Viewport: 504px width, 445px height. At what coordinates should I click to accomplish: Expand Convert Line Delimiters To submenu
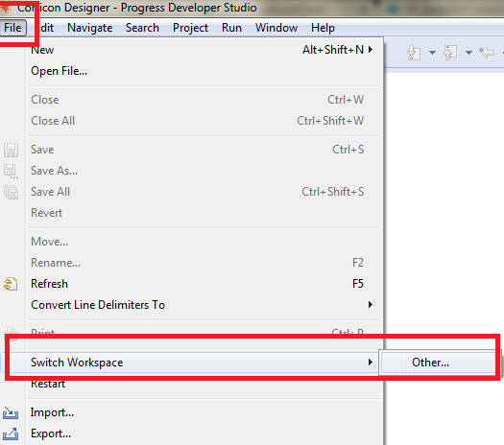coord(204,305)
